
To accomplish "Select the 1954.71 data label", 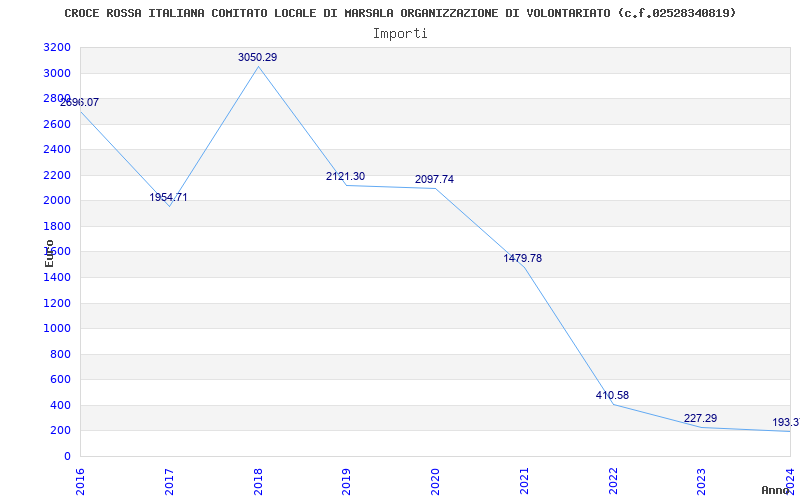I will point(168,197).
